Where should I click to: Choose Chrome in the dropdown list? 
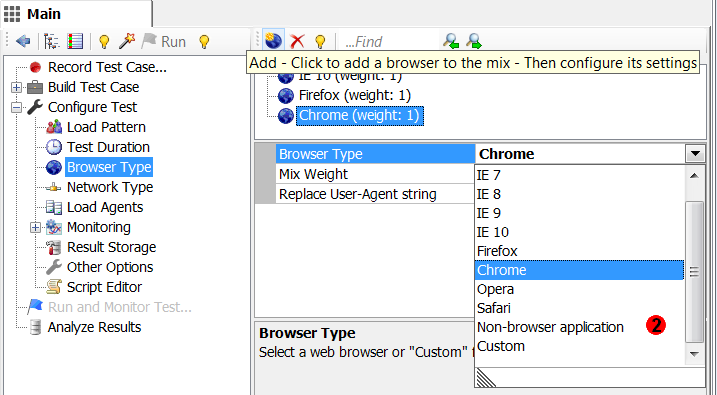tap(579, 270)
